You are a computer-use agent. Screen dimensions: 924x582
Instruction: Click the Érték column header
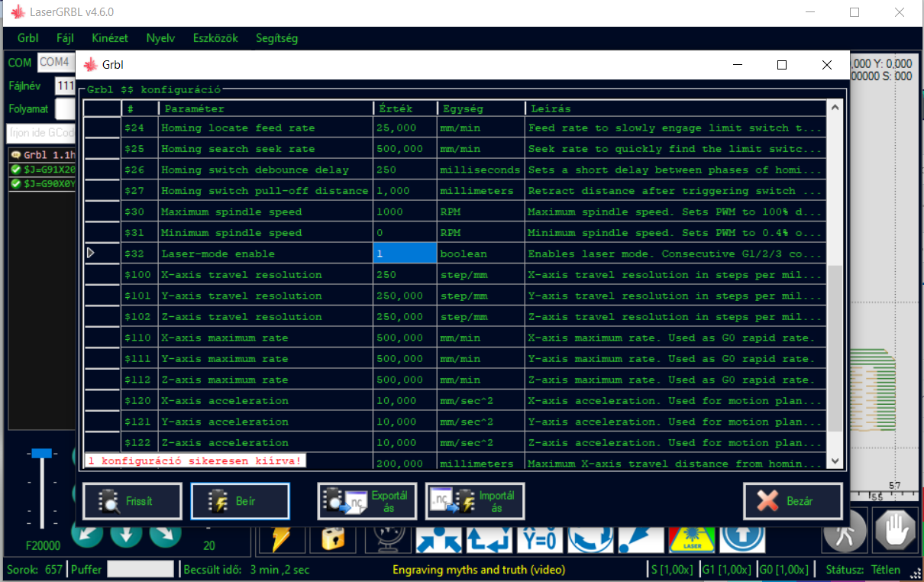click(x=405, y=108)
